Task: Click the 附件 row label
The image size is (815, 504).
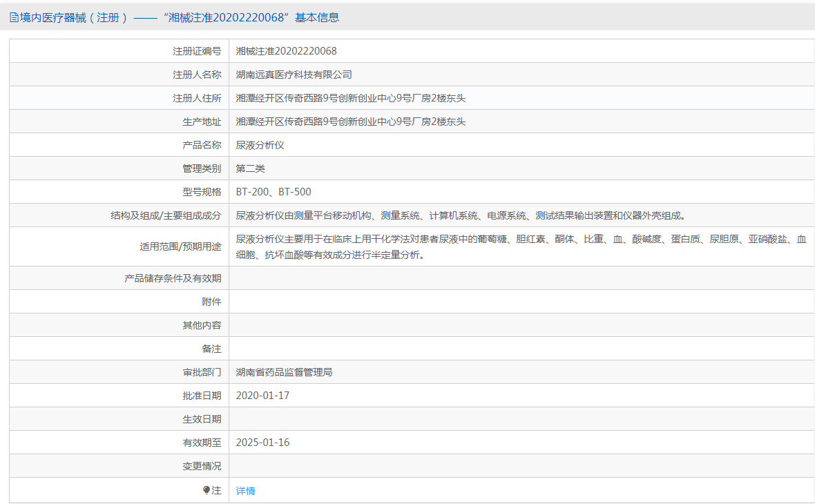Action: [211, 302]
